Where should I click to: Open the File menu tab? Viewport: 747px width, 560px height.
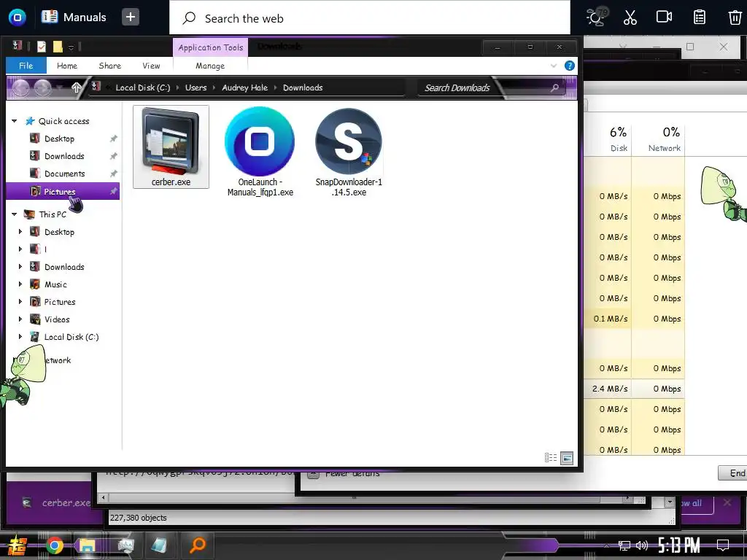[26, 66]
